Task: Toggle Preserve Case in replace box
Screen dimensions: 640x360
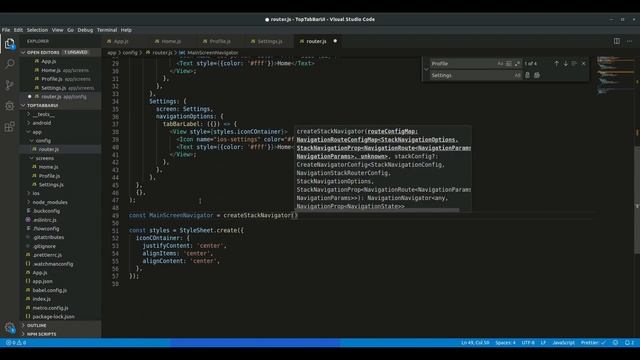Action: pyautogui.click(x=517, y=76)
